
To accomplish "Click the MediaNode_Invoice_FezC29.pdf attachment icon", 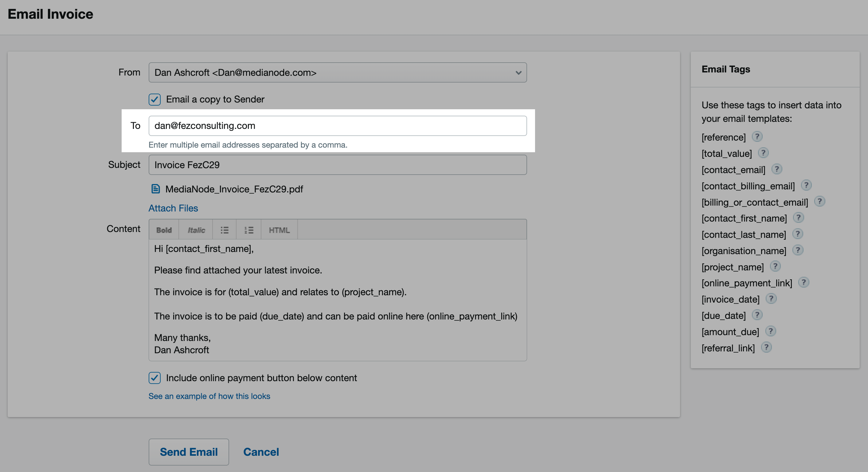I will [x=155, y=189].
